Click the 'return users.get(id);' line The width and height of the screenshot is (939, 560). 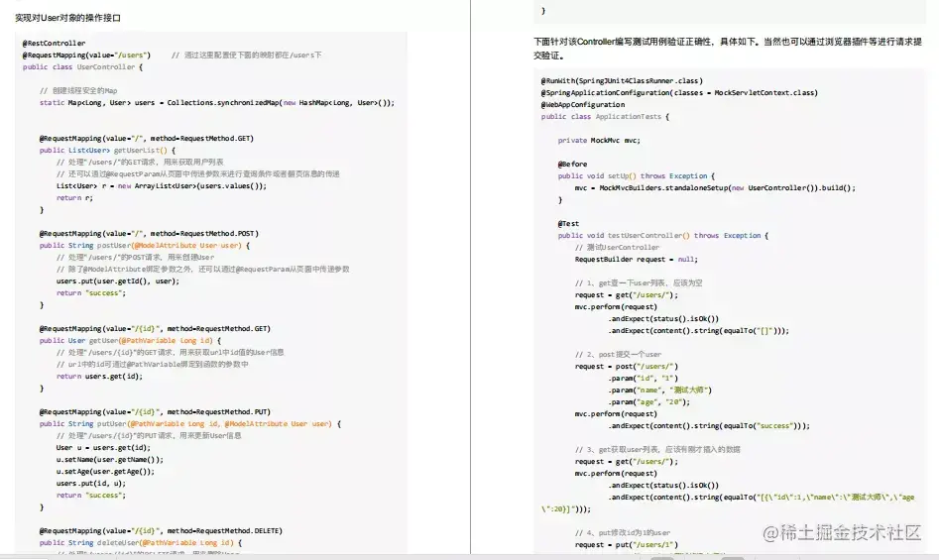[99, 377]
